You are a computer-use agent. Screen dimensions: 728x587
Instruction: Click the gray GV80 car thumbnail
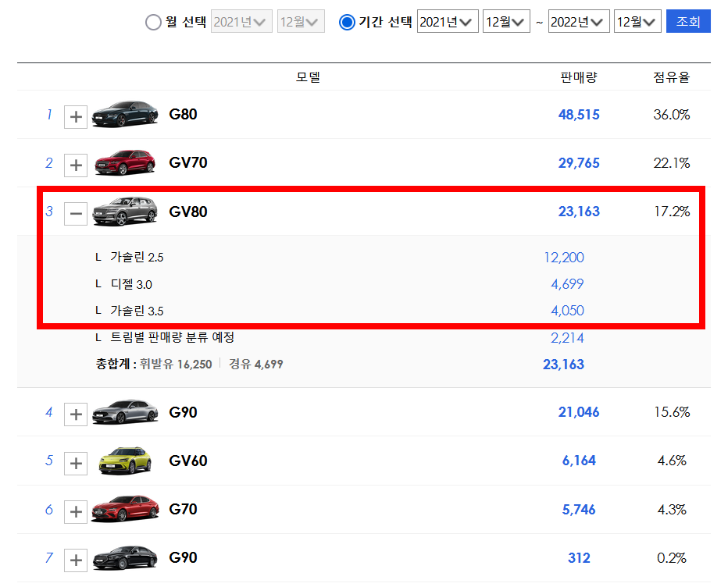point(125,211)
